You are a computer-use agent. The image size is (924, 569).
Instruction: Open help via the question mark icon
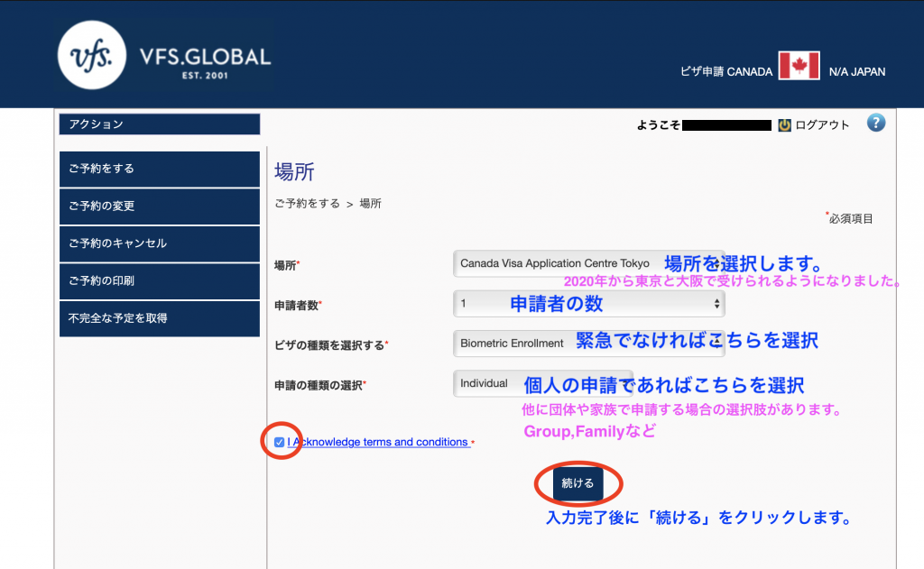875,124
